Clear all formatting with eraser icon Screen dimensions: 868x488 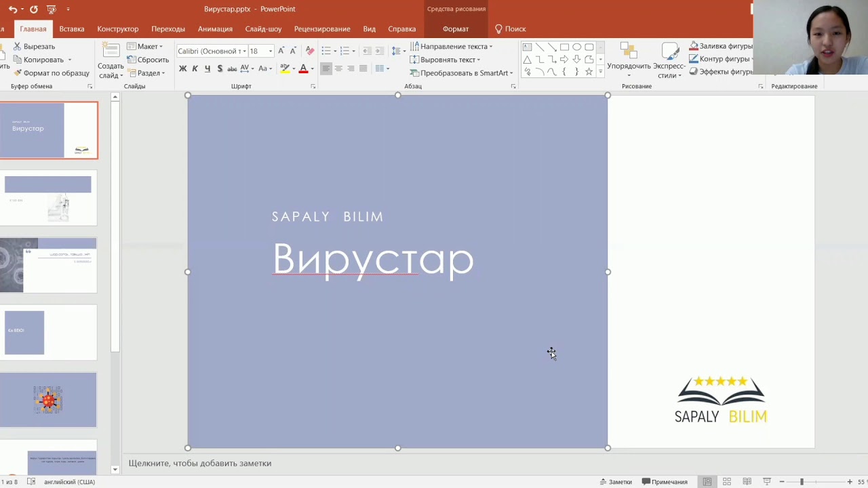point(310,51)
